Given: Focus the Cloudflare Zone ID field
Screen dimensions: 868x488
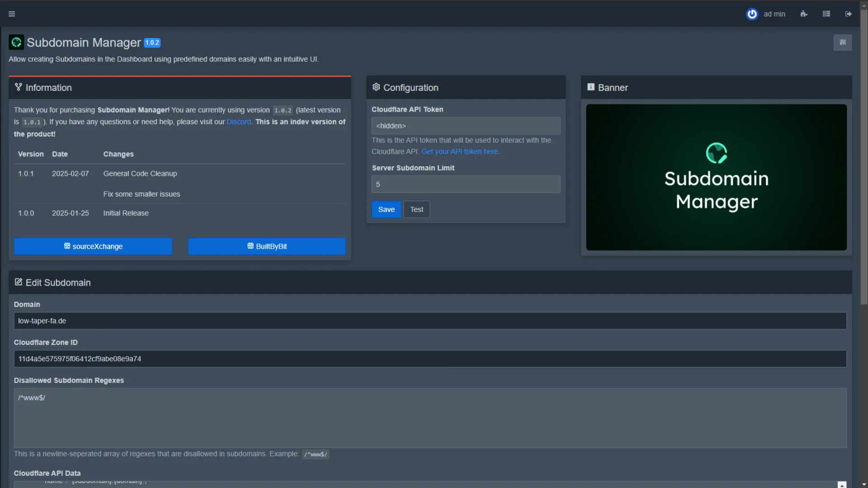Looking at the screenshot, I should (429, 359).
